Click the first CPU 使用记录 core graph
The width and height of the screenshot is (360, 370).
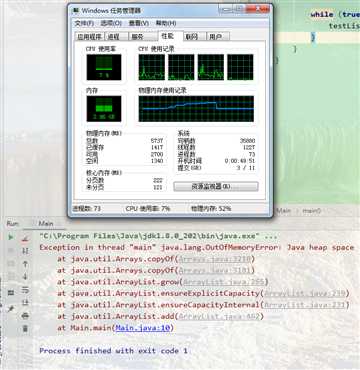point(152,67)
